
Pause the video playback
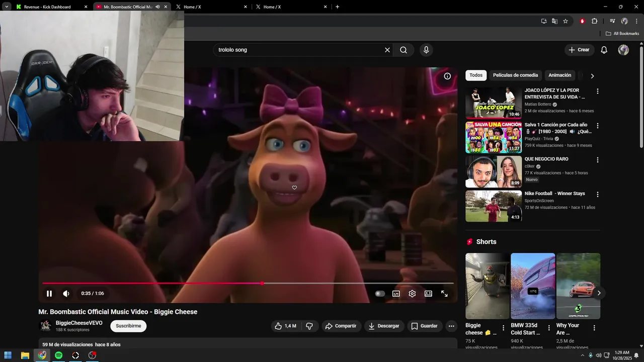[49, 294]
